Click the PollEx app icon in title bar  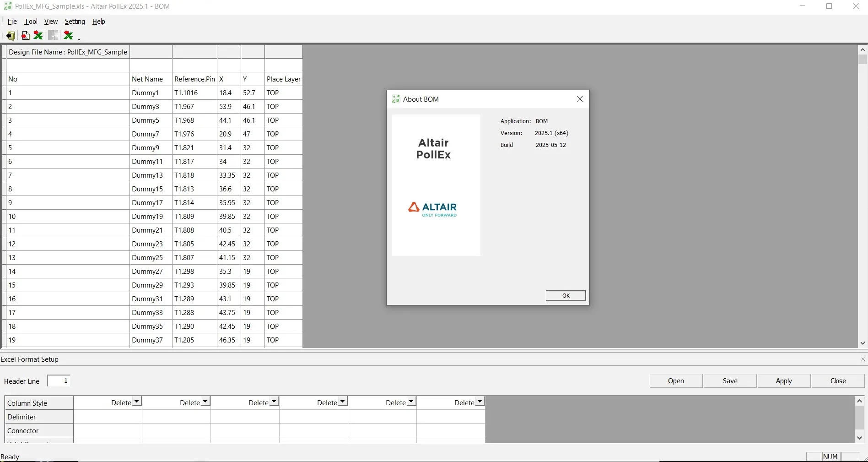pyautogui.click(x=8, y=6)
